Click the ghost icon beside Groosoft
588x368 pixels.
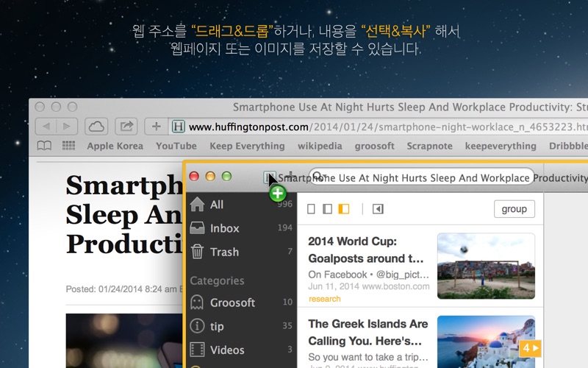tap(197, 302)
